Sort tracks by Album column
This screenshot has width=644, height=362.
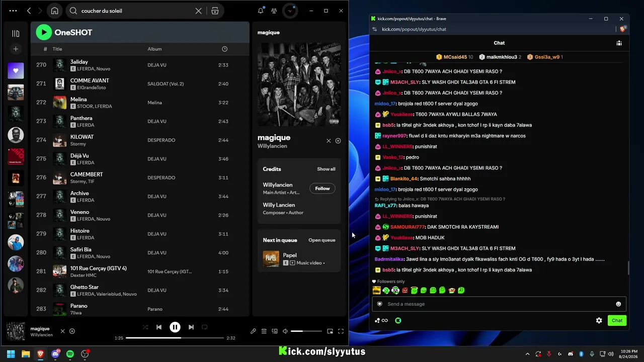point(154,49)
